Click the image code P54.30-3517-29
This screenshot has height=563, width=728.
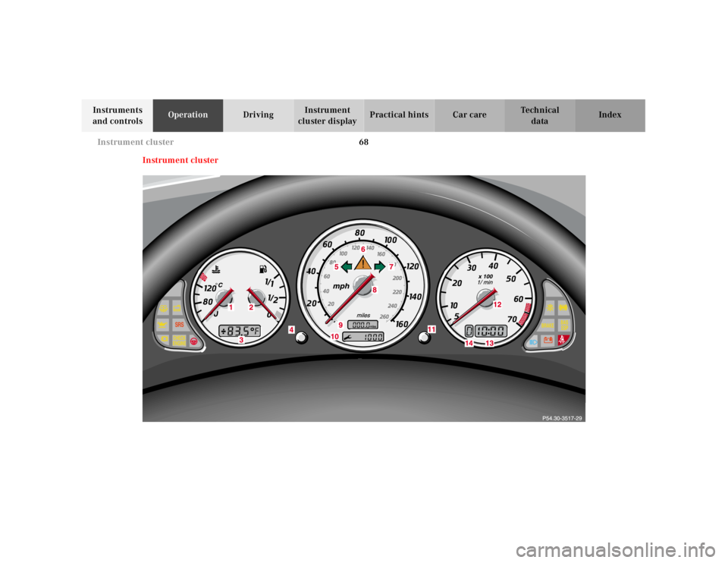click(562, 418)
